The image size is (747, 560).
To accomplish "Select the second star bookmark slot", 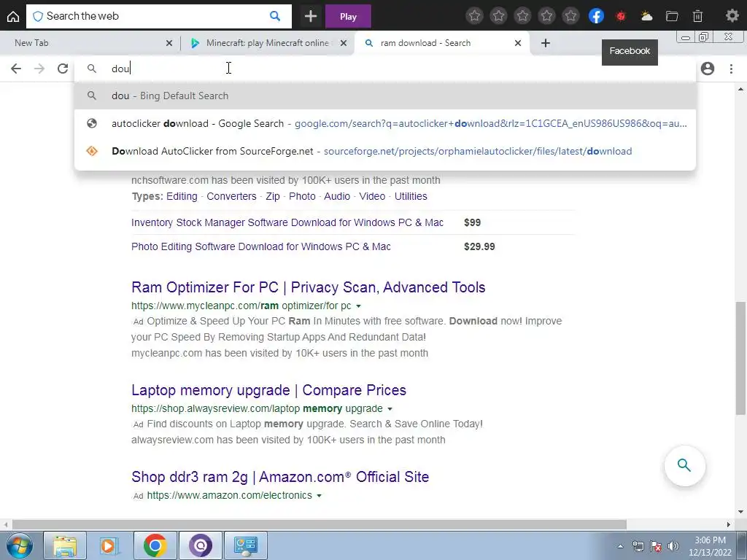I will (x=498, y=16).
